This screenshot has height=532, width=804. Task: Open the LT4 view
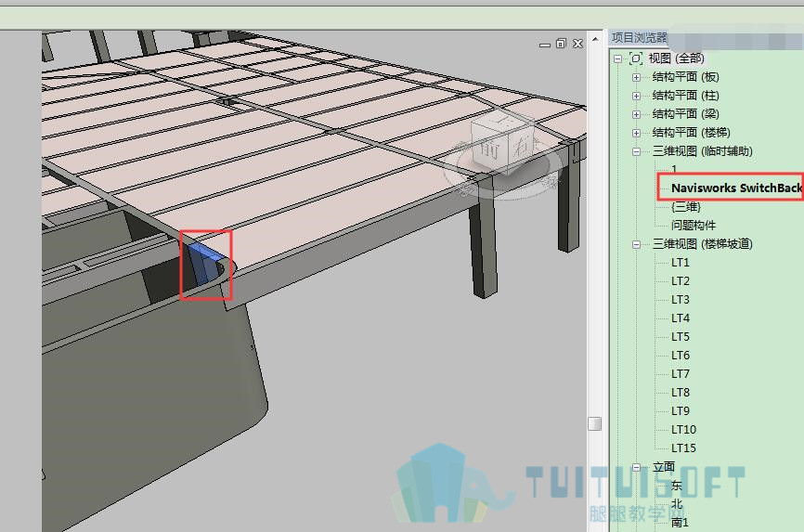coord(681,318)
